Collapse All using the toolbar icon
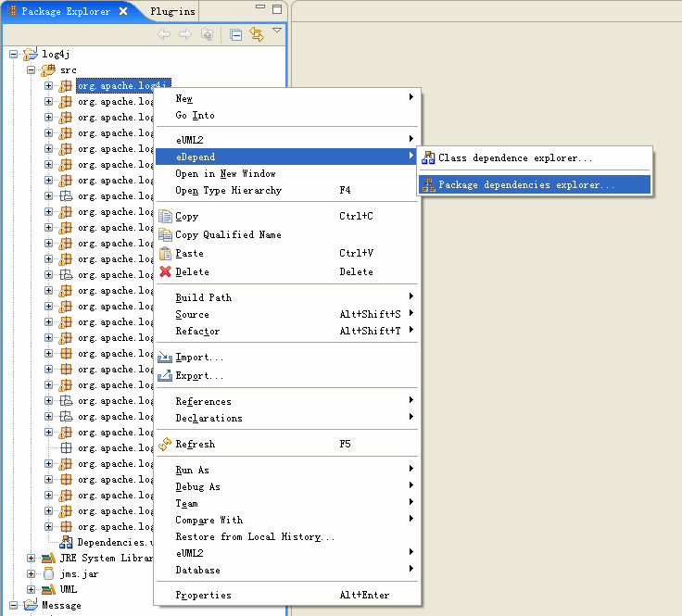Viewport: 682px width, 616px height. (235, 34)
